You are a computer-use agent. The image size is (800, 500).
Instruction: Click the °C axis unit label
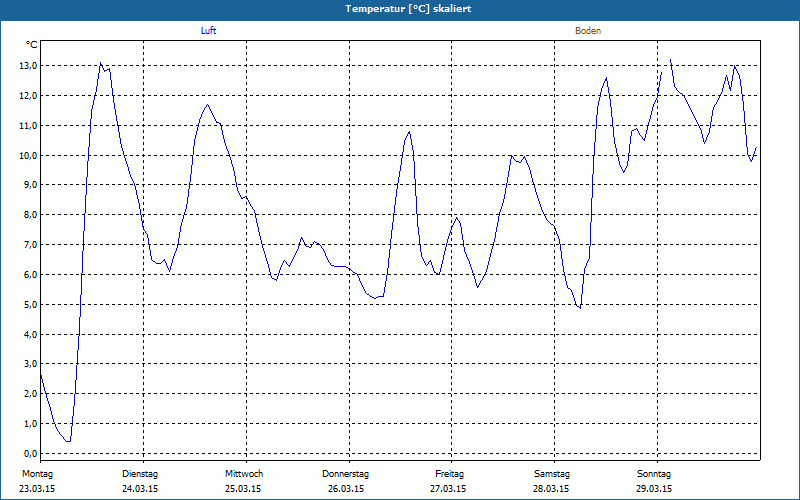32,45
